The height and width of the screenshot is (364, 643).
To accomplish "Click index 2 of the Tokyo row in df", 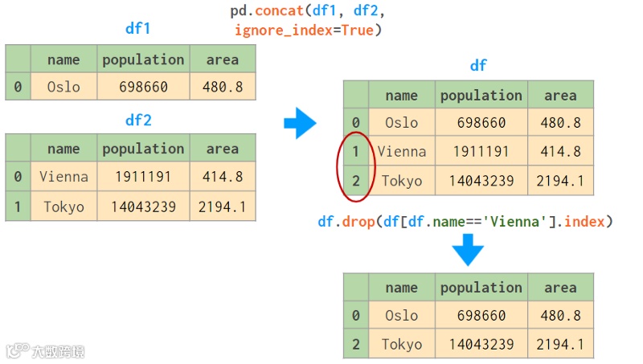I will click(355, 180).
